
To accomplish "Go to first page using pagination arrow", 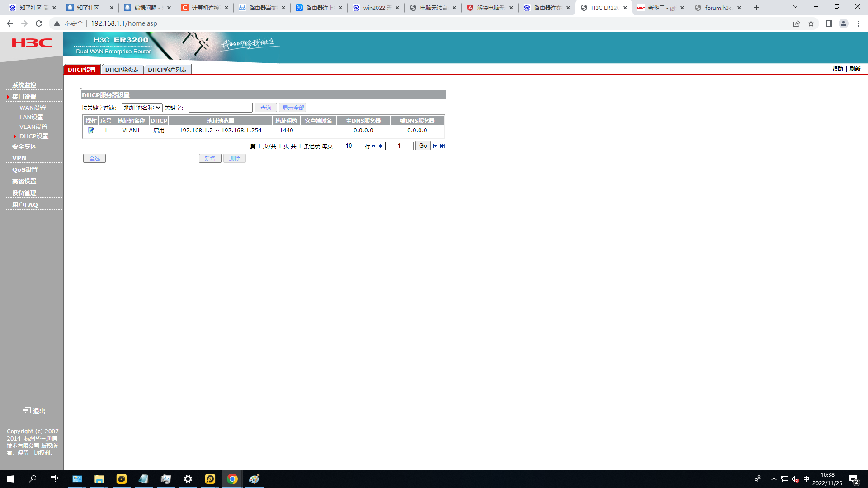I will (x=373, y=146).
